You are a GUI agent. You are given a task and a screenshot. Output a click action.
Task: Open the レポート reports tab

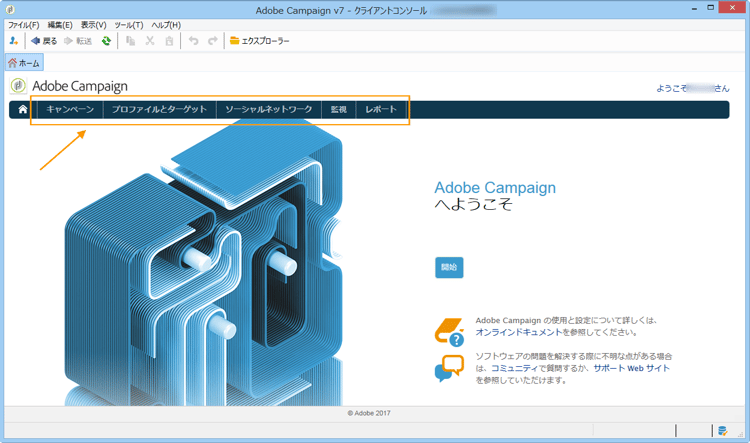pyautogui.click(x=381, y=110)
